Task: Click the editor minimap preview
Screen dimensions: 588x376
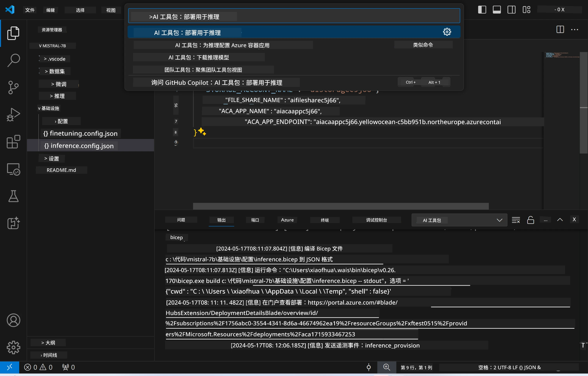Action: [562, 55]
